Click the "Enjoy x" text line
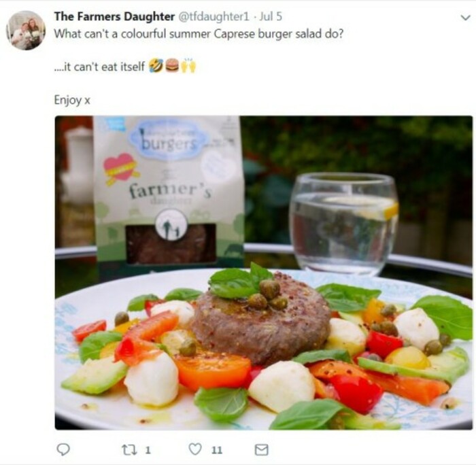Image resolution: width=476 pixels, height=465 pixels. pyautogui.click(x=72, y=100)
